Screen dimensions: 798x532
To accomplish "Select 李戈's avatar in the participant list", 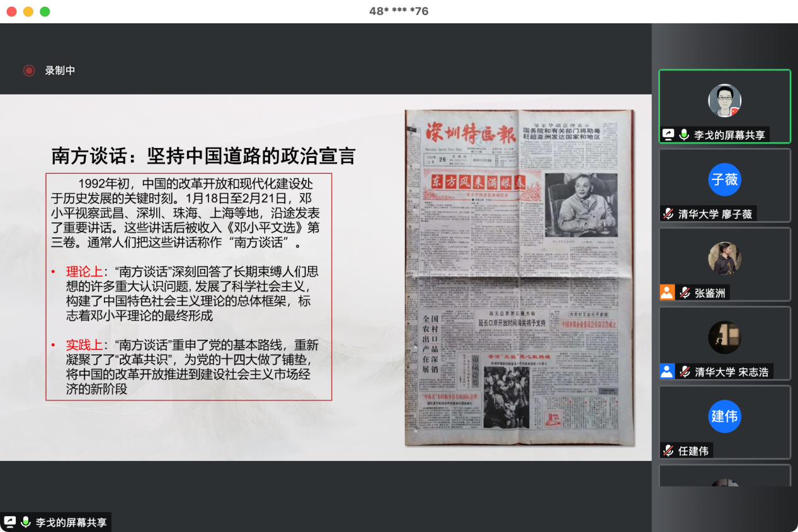I will tap(724, 101).
